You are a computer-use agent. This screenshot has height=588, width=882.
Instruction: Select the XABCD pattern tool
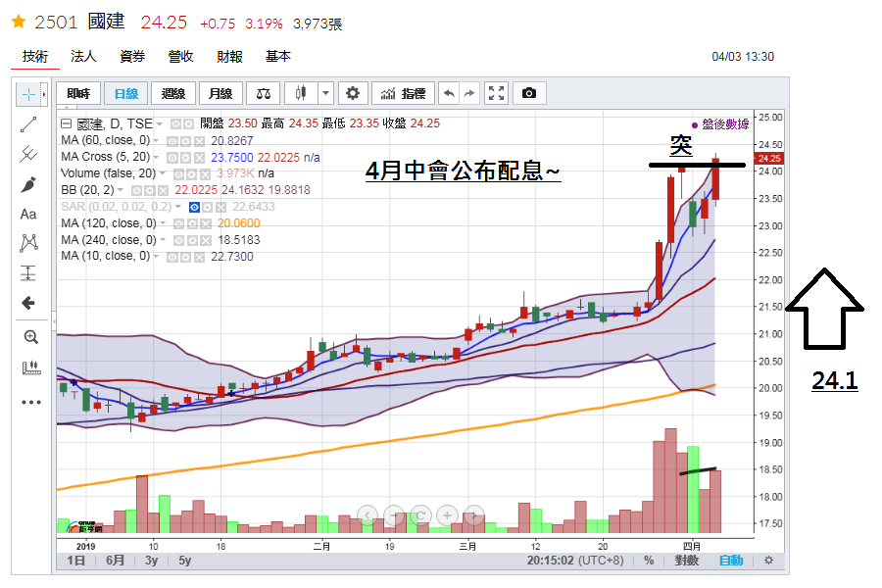coord(28,243)
